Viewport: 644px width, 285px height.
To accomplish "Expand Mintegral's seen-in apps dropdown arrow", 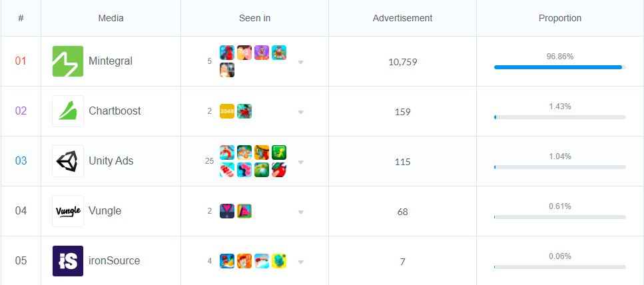I will pyautogui.click(x=301, y=63).
